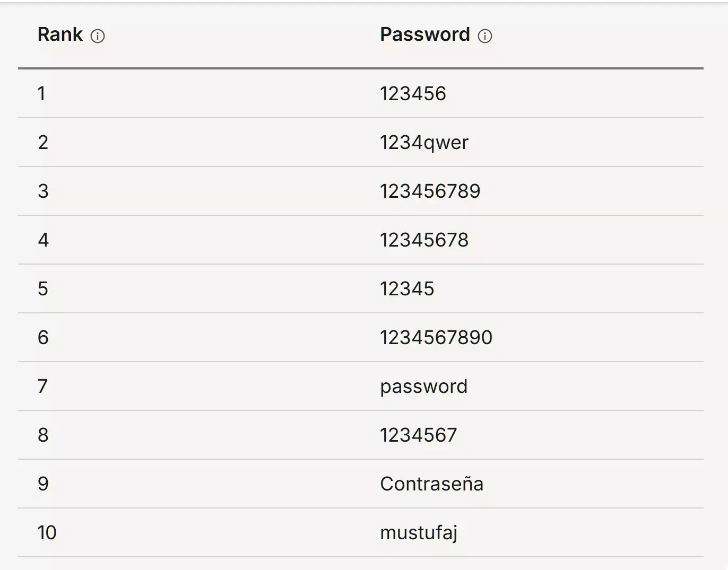728x570 pixels.
Task: Select the word password in row 7
Action: coord(423,387)
